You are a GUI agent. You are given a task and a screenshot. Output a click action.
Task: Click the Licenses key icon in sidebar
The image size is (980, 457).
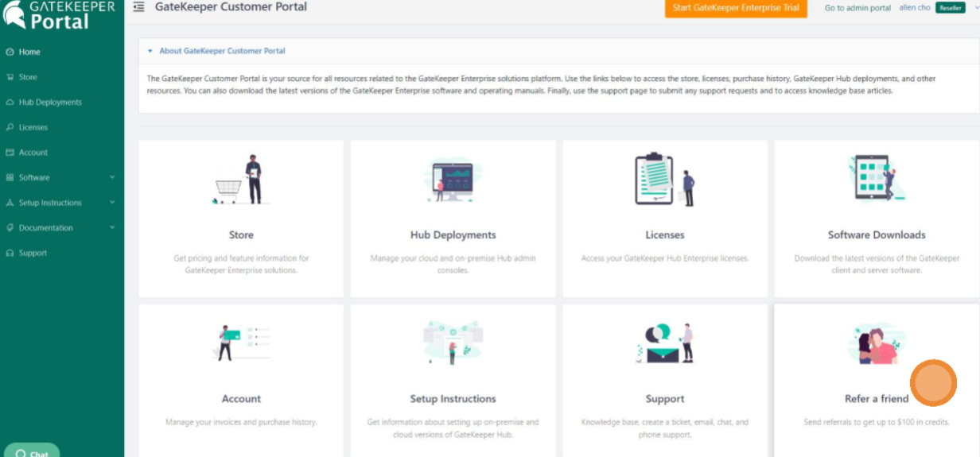10,127
